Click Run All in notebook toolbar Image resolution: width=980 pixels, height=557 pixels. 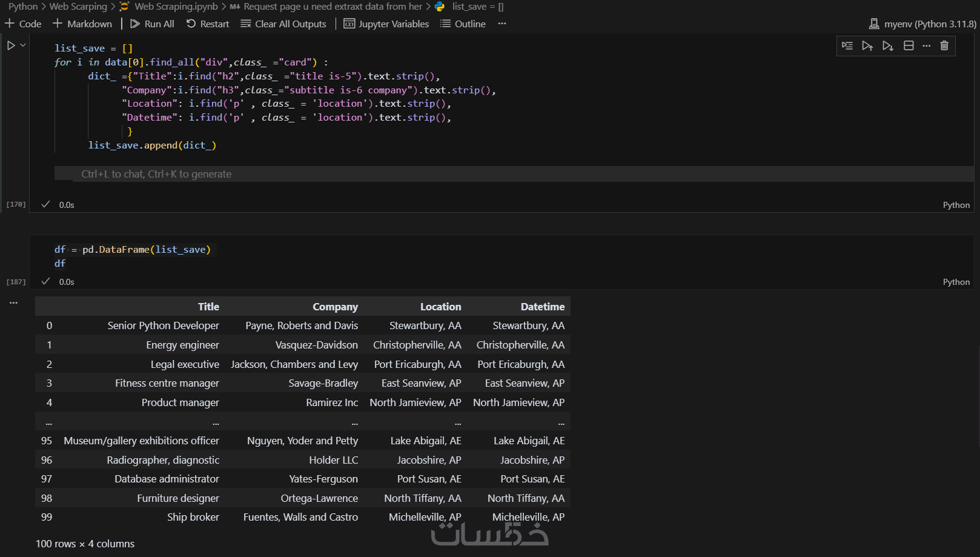point(152,24)
